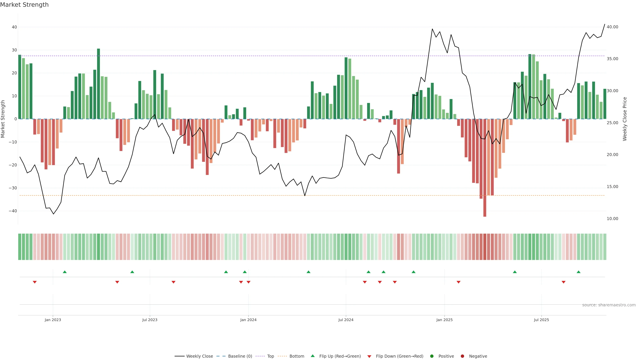
Task: Click the Negative red circle legend icon
Action: tap(462, 356)
